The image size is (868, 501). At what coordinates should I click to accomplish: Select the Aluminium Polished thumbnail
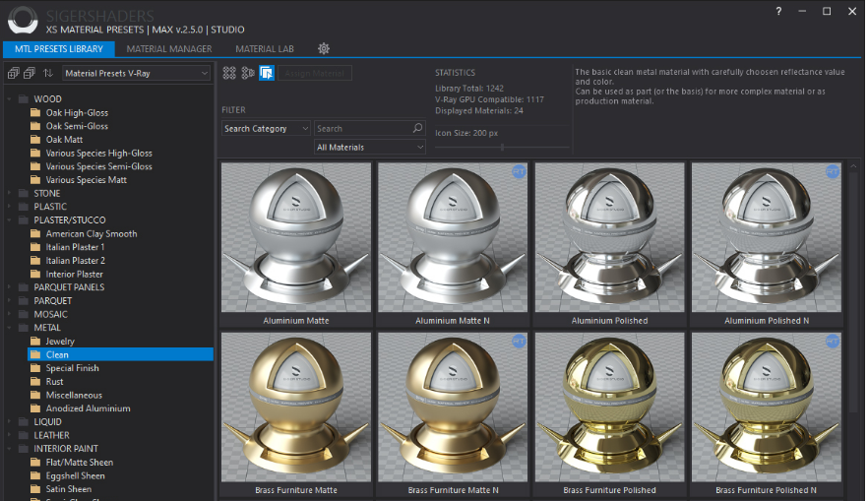pos(609,237)
